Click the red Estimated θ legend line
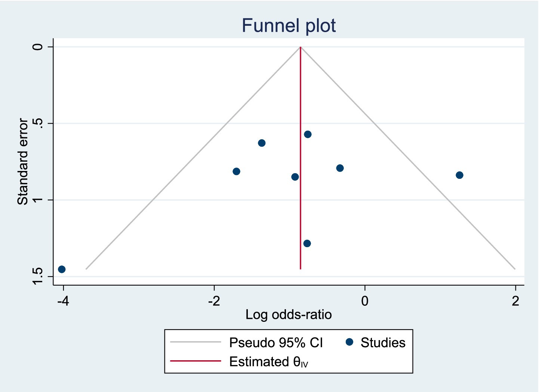 195,361
